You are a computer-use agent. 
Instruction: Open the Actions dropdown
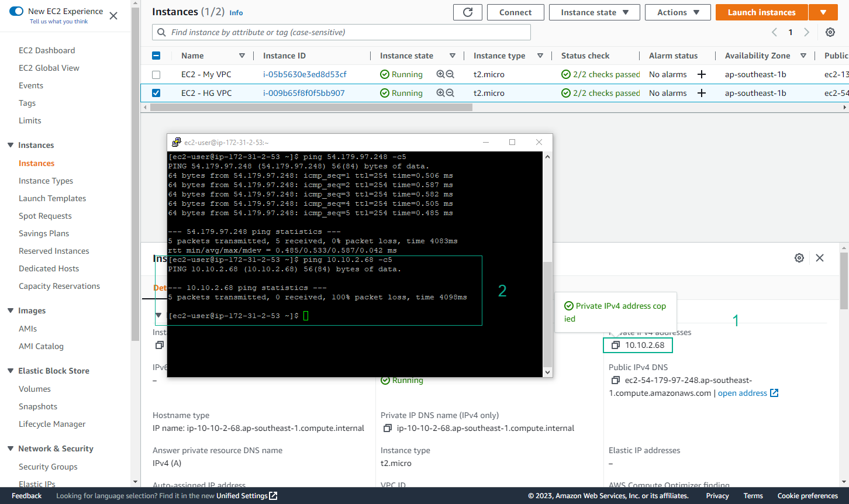coord(678,12)
